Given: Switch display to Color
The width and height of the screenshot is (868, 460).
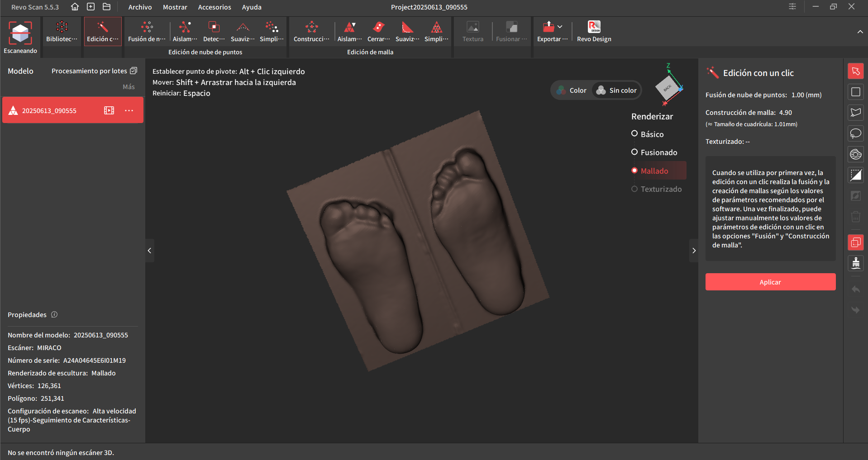Looking at the screenshot, I should (572, 90).
